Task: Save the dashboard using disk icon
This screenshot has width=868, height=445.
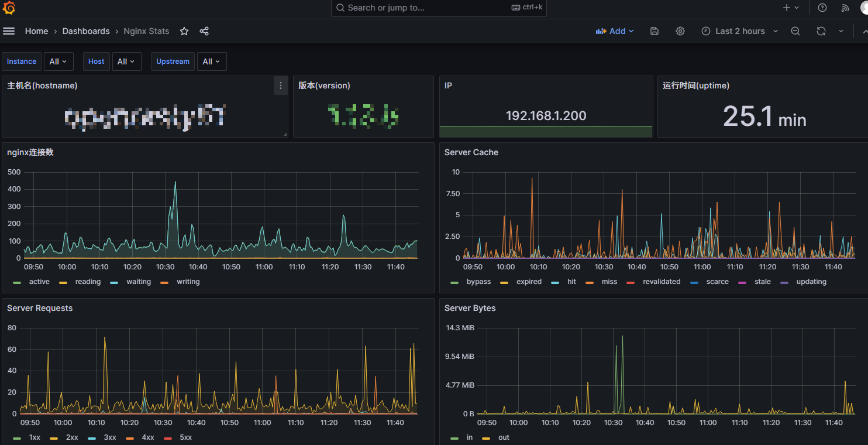Action: 655,31
